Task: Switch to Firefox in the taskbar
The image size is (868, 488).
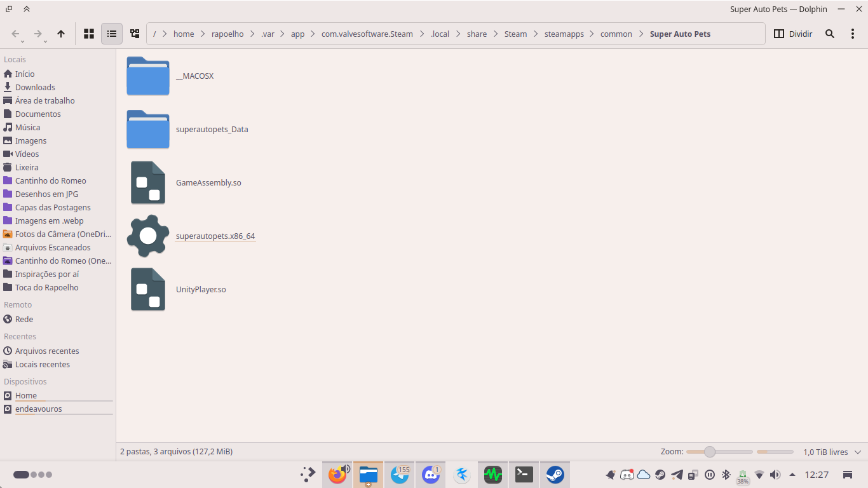Action: [337, 475]
